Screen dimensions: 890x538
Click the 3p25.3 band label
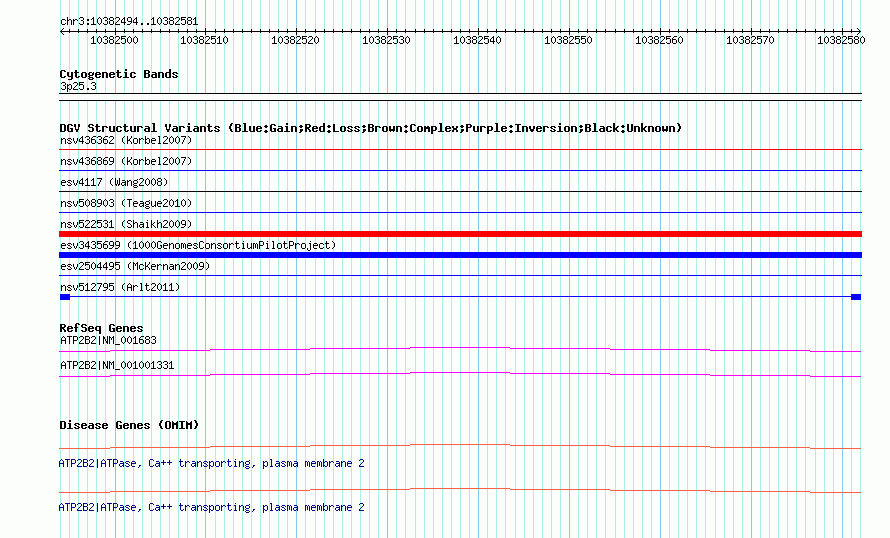coord(78,86)
